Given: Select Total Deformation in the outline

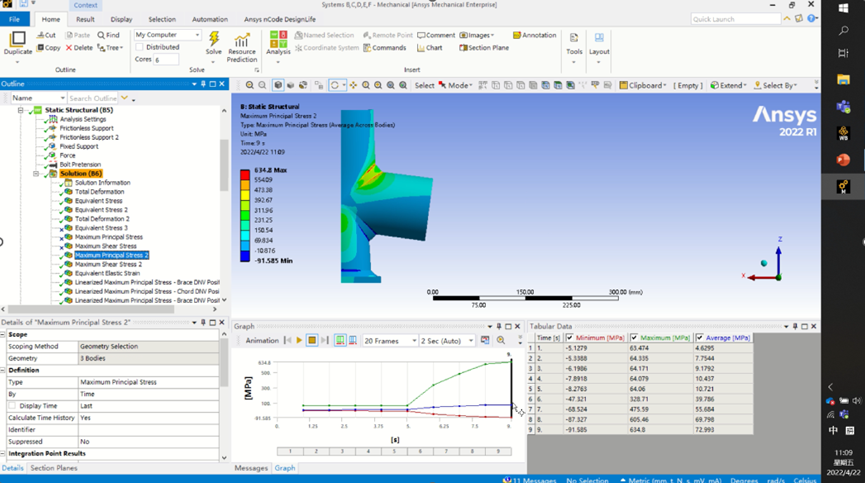Looking at the screenshot, I should click(99, 192).
